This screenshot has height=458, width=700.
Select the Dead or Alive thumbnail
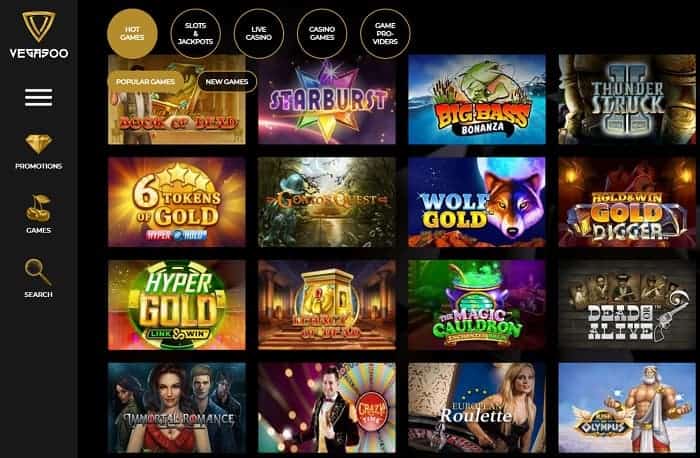[627, 305]
